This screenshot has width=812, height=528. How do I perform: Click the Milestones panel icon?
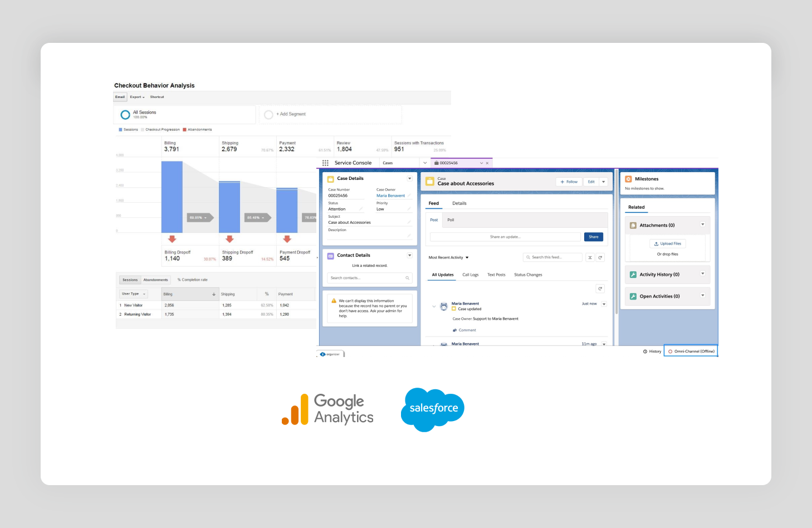click(628, 179)
